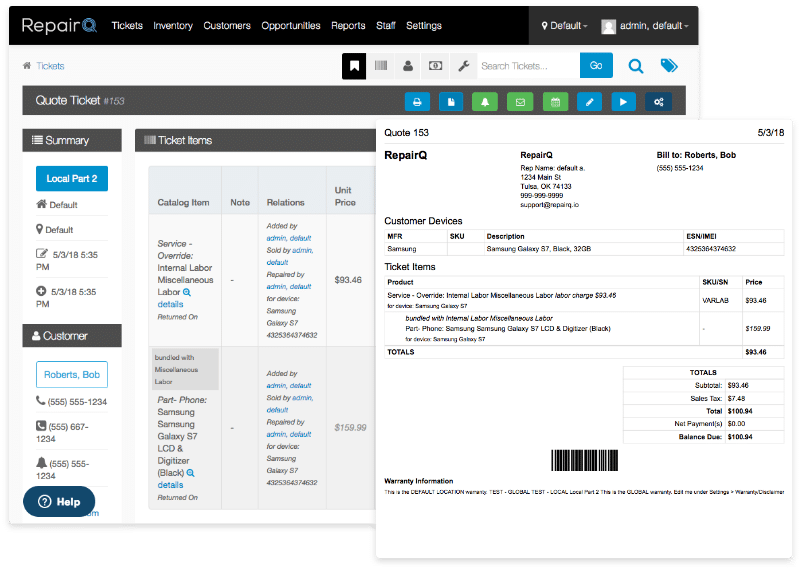Open the ticket settings gears button
This screenshot has height=570, width=802.
point(658,101)
